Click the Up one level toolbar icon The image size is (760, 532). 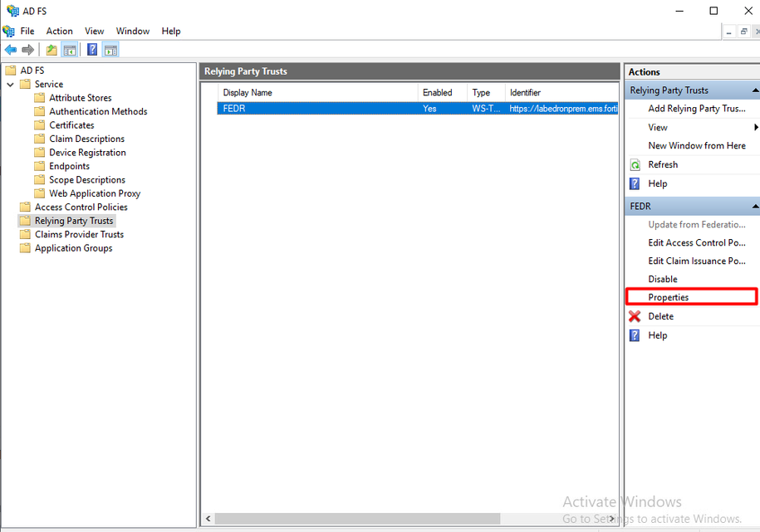coord(51,50)
